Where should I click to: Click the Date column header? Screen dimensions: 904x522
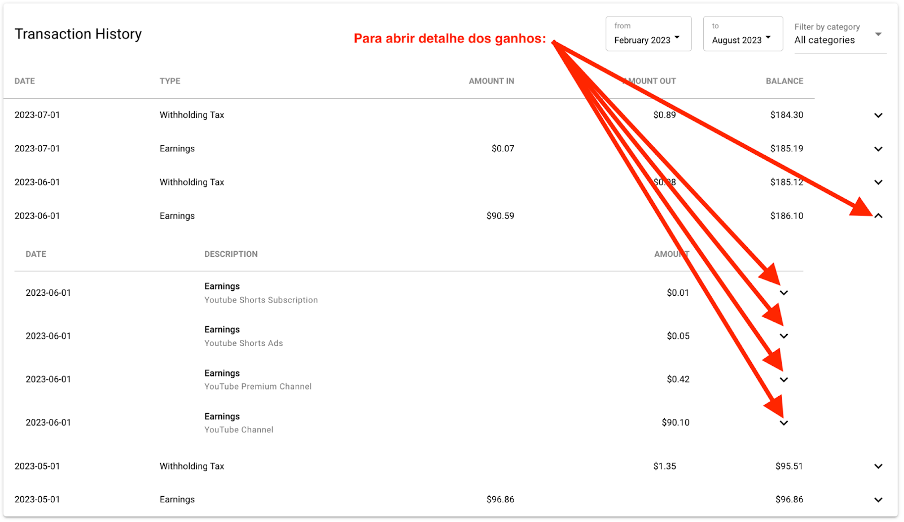(25, 81)
